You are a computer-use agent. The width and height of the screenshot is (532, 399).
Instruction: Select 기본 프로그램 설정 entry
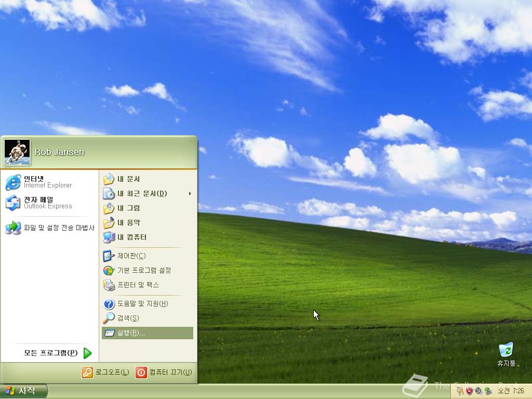click(x=148, y=270)
